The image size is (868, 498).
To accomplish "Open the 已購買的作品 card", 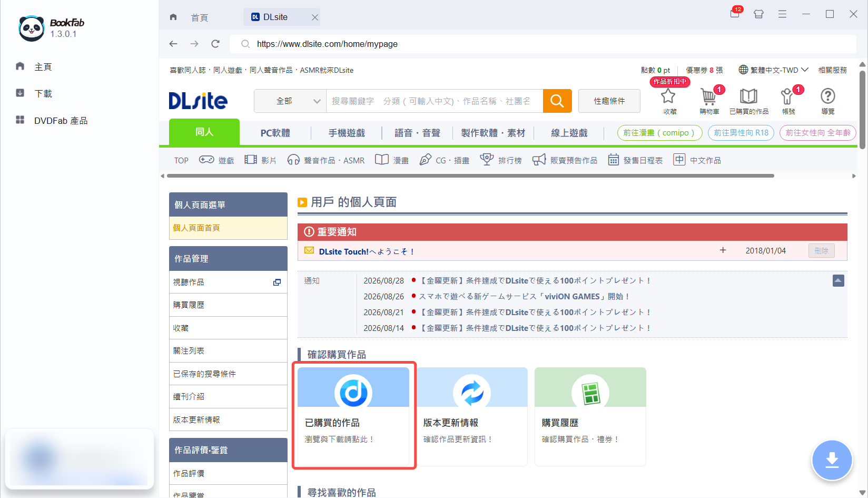I will [x=353, y=416].
